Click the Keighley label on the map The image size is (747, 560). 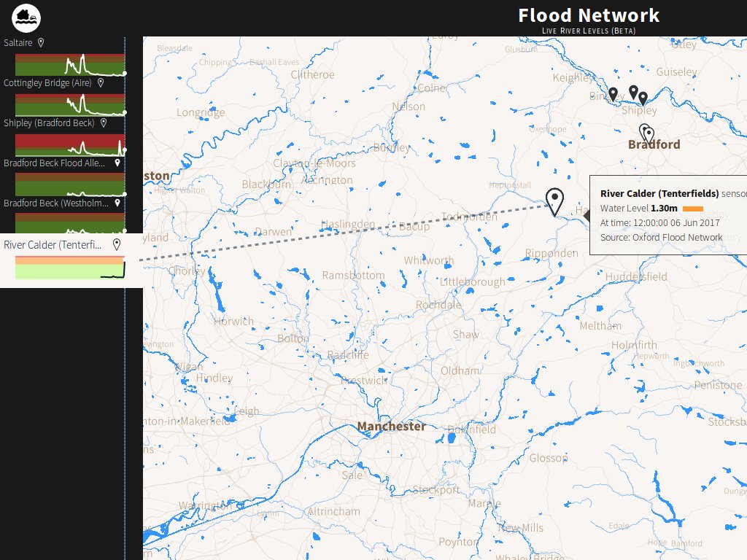573,77
